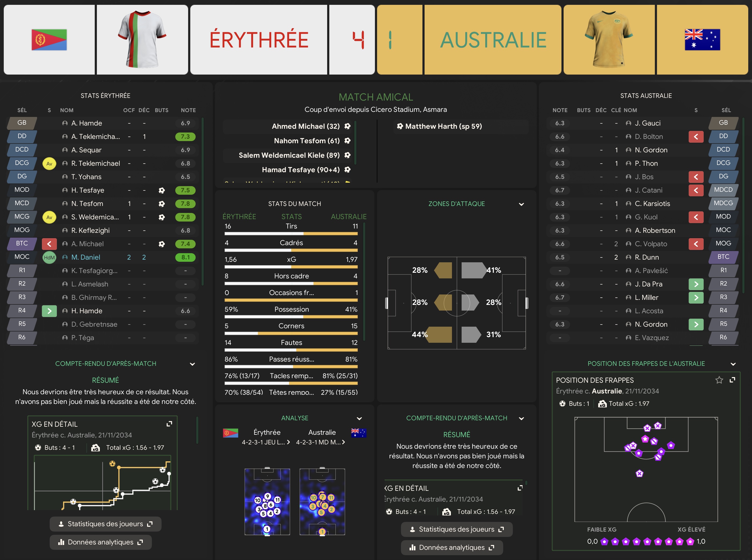
Task: Click the yellow Av badge beside S. Weldemica...
Action: coord(49,217)
